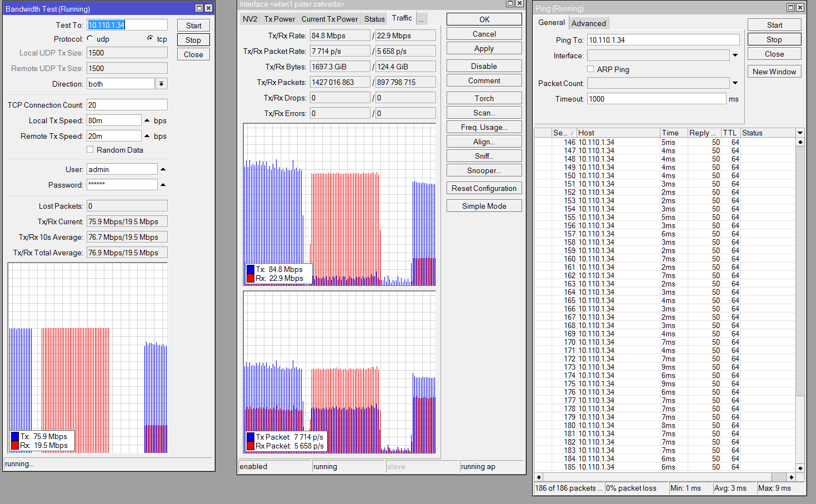Open Torch for the interface

[x=484, y=98]
